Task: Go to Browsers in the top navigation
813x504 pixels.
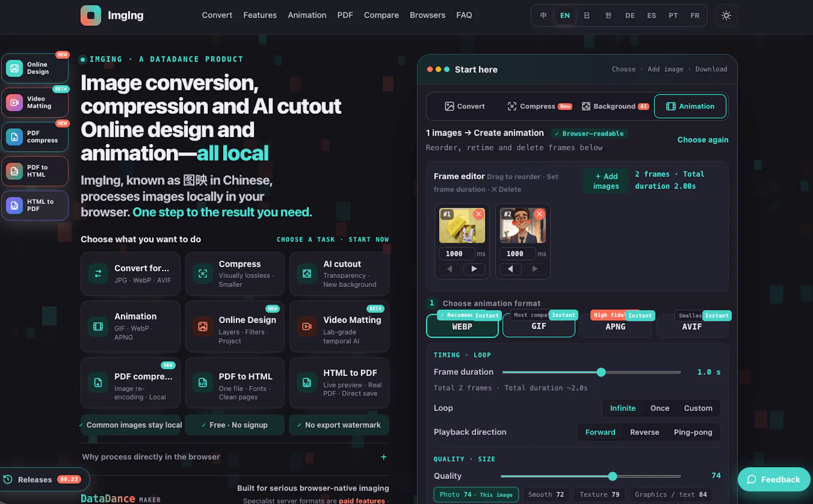Action: [427, 15]
